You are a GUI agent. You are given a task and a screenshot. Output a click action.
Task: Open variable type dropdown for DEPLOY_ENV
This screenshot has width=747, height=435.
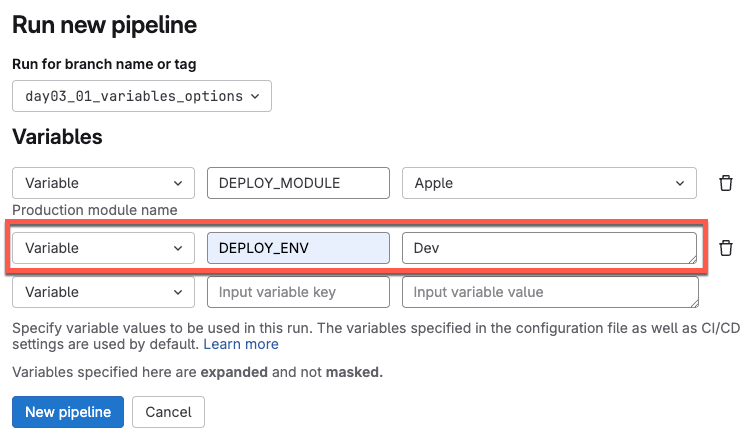tap(103, 248)
